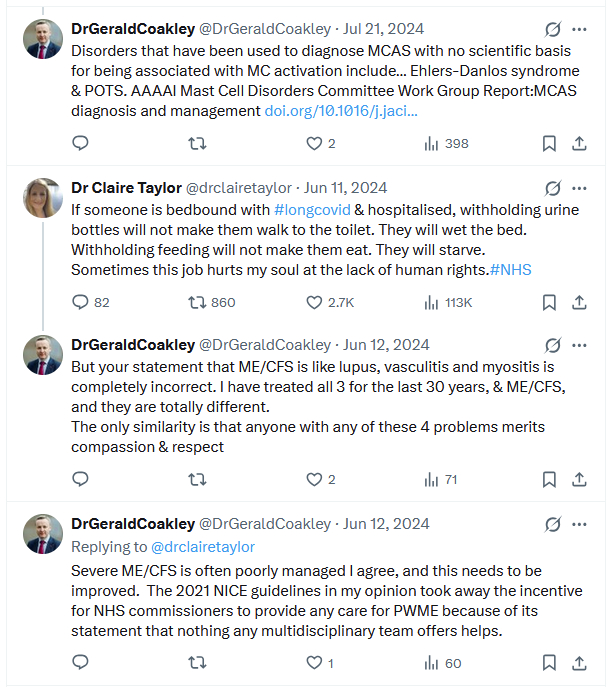View analytics for the 113K views tweet
Screen dimensions: 611x687
coord(447,302)
